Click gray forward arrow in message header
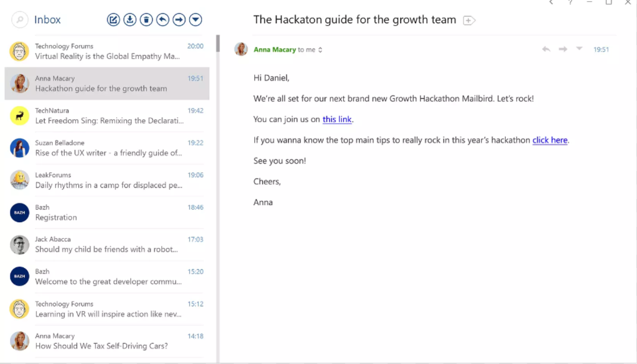This screenshot has height=364, width=637. click(563, 49)
